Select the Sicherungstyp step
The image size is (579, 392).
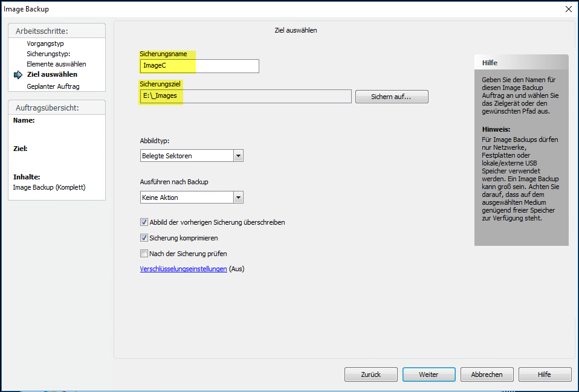[48, 54]
